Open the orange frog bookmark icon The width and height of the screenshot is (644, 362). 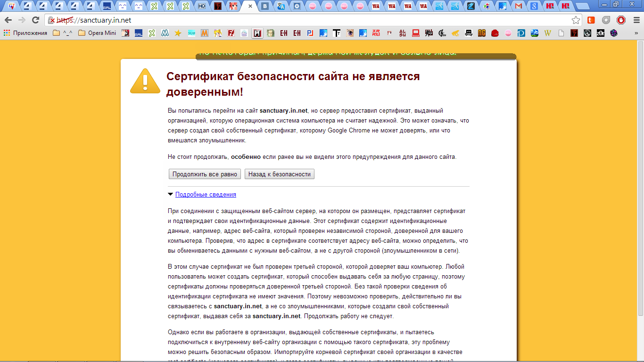pyautogui.click(x=455, y=33)
